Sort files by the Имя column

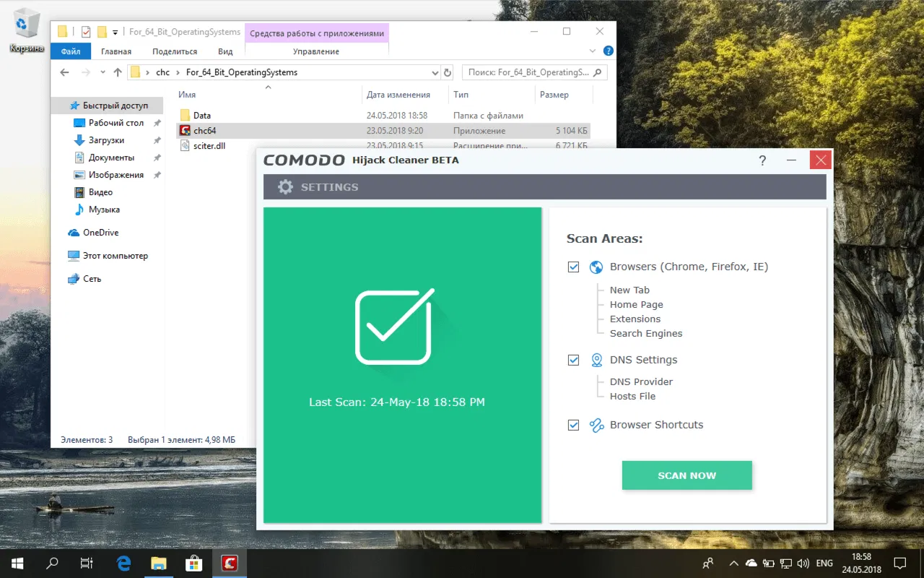point(187,95)
